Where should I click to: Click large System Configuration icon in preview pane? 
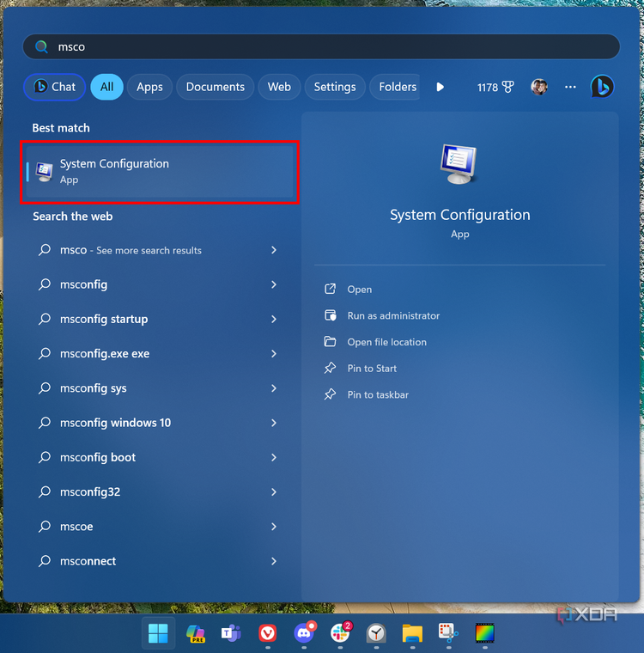coord(459,163)
